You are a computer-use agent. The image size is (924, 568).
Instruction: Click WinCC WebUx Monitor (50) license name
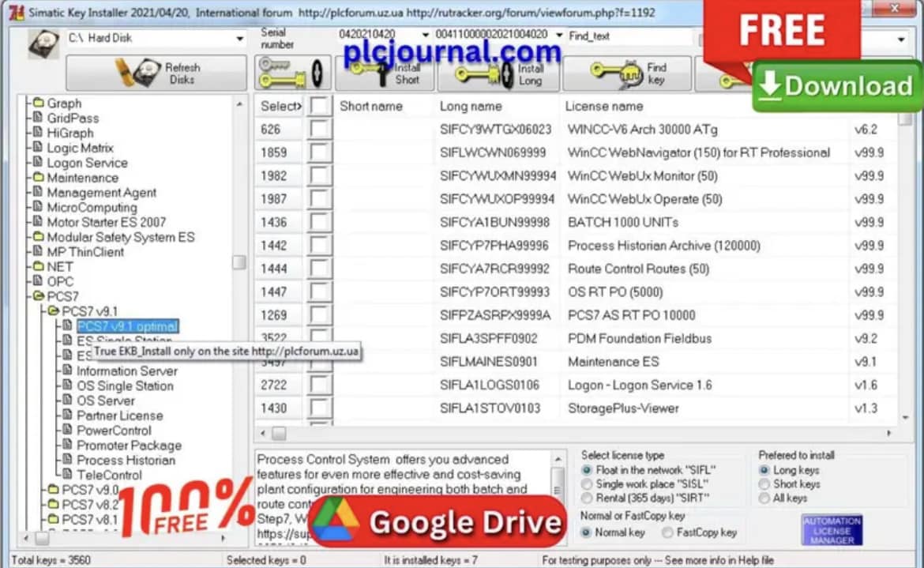(x=642, y=176)
